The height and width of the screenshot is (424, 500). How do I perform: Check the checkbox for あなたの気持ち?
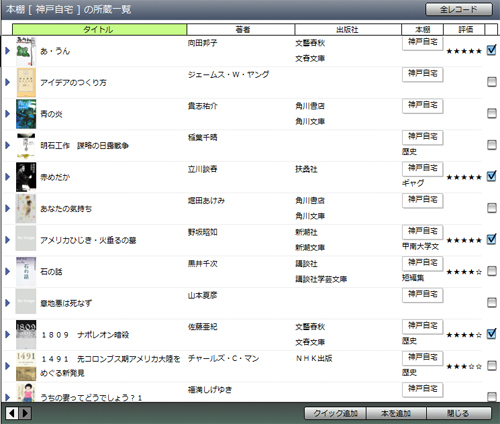point(492,208)
